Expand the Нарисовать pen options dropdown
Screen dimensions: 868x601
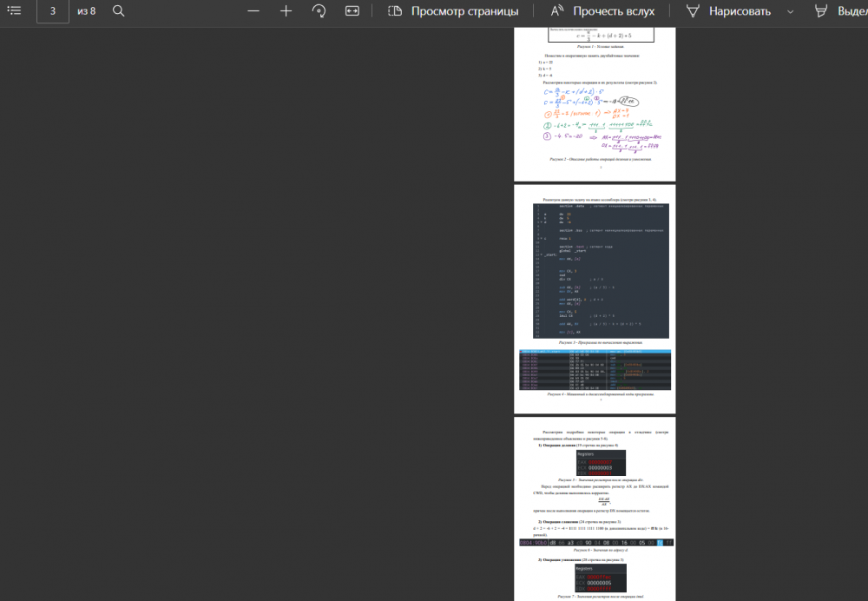click(x=790, y=11)
